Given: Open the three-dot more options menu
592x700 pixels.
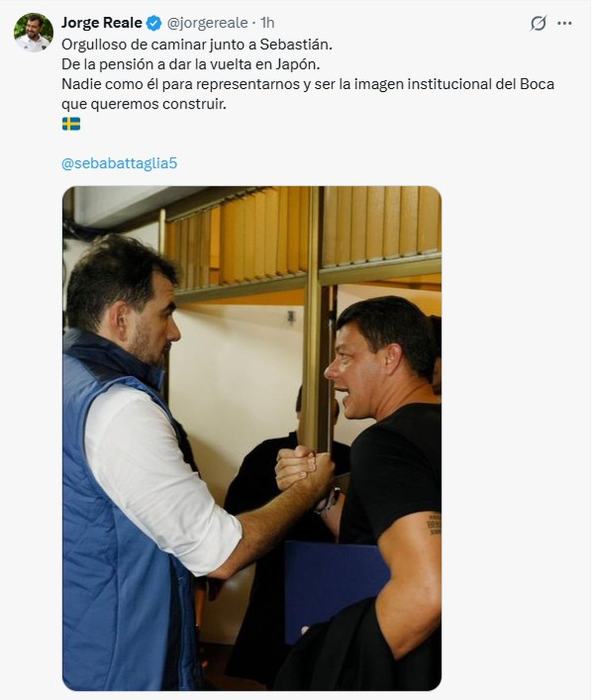Looking at the screenshot, I should 564,23.
